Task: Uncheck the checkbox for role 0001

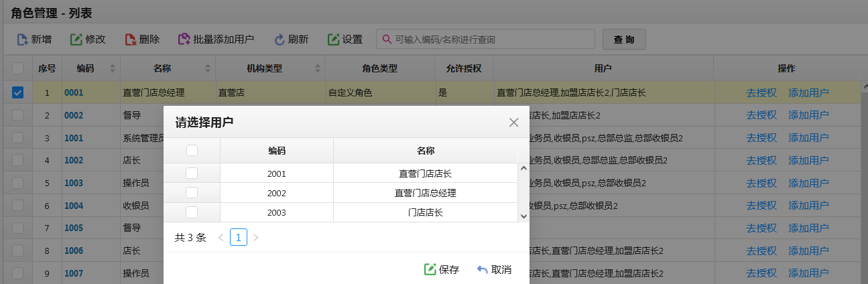Action: coord(18,92)
